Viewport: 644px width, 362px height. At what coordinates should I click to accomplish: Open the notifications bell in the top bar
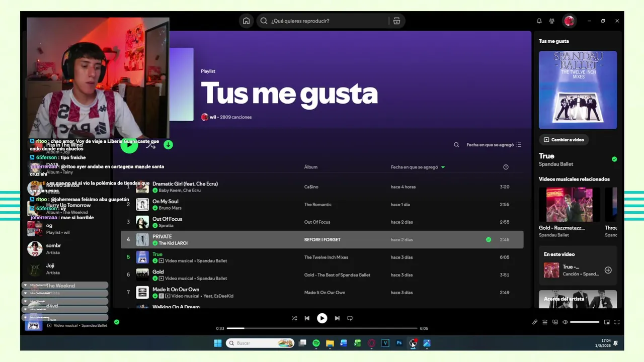[x=539, y=21]
